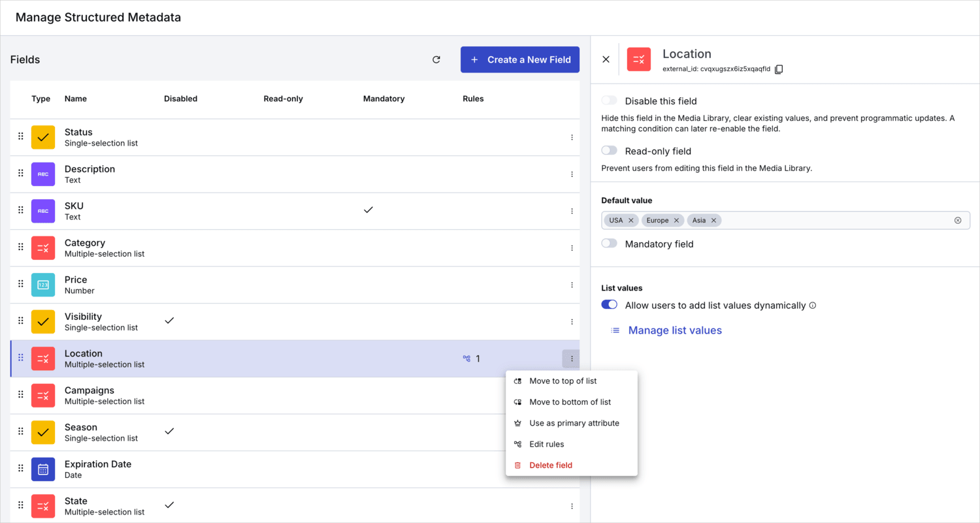Clear all default values with circled X
Screen dimensions: 980x523
(x=958, y=220)
